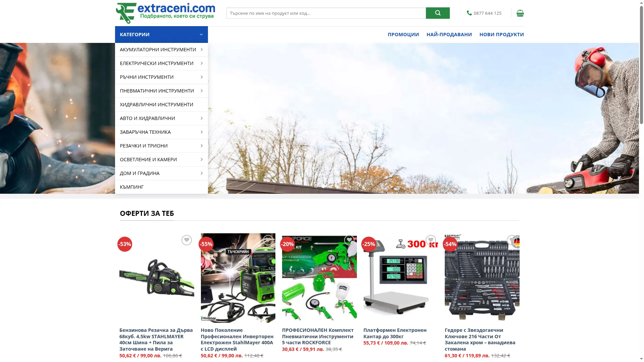Click the old price 112,48 €

pyautogui.click(x=254, y=356)
